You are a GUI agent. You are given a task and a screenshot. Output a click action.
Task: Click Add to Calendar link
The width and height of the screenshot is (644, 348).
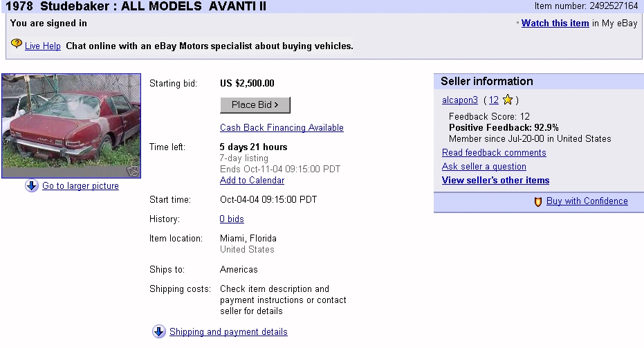pos(252,181)
